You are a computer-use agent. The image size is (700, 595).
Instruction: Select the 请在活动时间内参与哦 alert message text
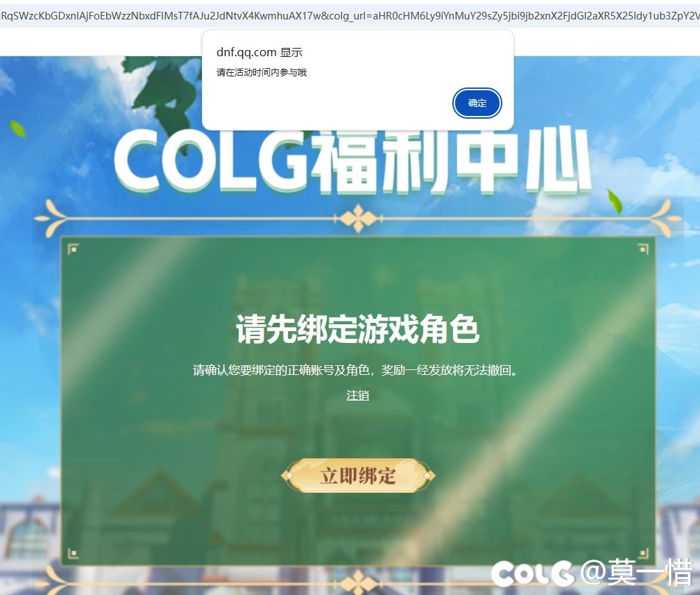(x=262, y=72)
